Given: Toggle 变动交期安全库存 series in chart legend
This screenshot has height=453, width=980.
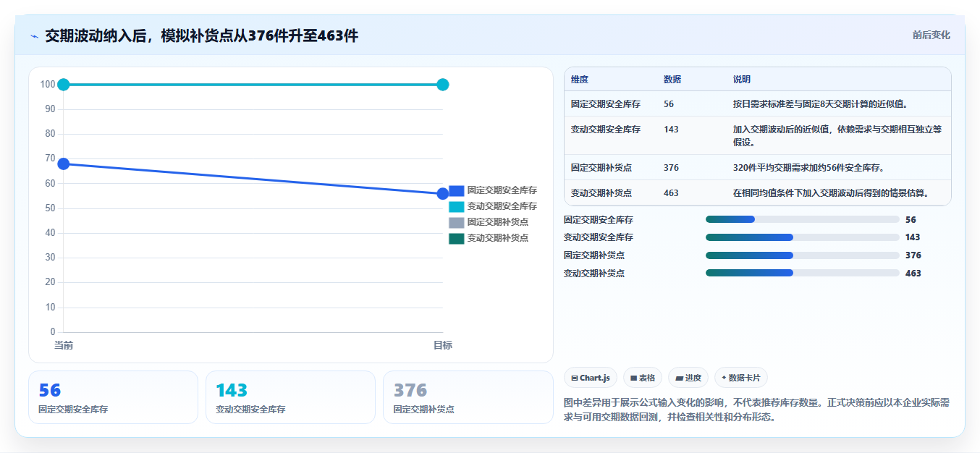Looking at the screenshot, I should point(492,206).
